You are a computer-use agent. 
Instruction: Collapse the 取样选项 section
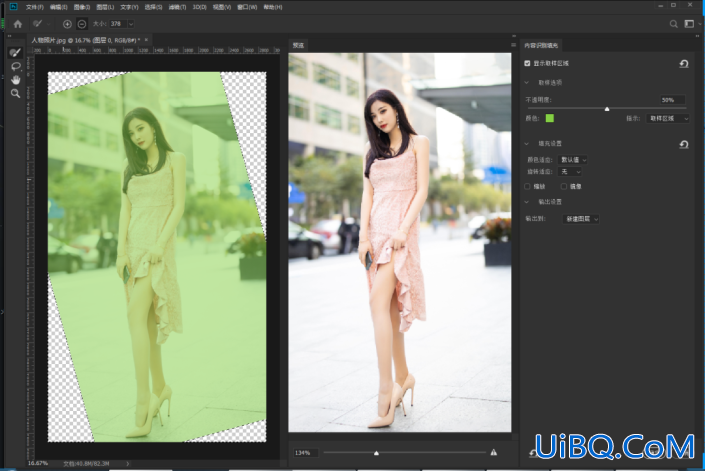527,83
